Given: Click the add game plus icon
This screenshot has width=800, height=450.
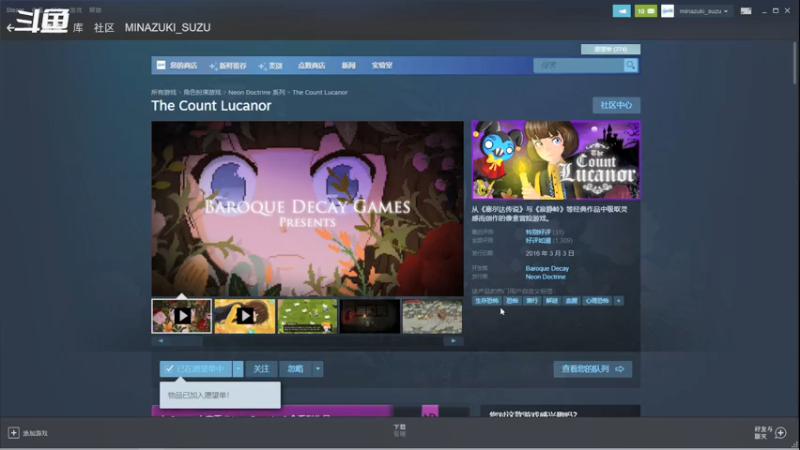Looking at the screenshot, I should point(14,433).
